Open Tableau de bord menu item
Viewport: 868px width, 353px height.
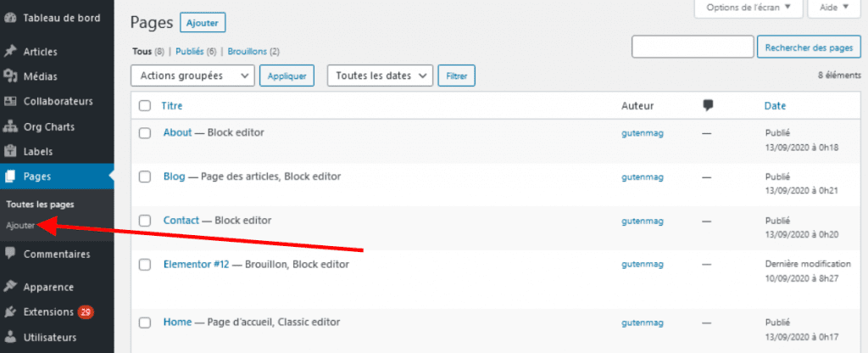pos(61,18)
